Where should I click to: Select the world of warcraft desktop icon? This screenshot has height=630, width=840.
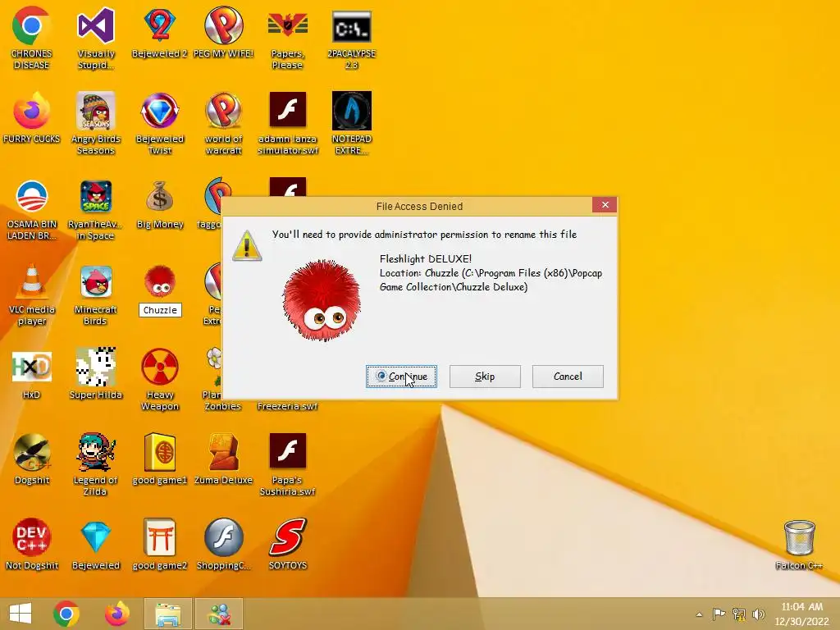click(223, 111)
